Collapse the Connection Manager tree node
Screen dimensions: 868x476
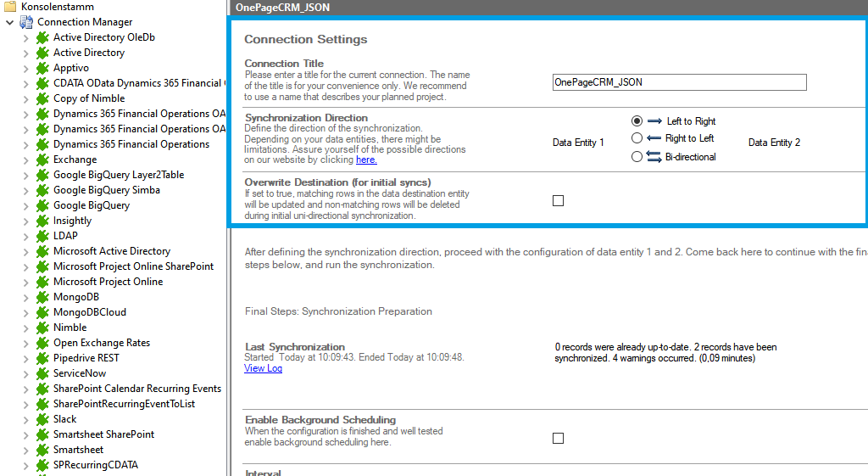(x=9, y=22)
